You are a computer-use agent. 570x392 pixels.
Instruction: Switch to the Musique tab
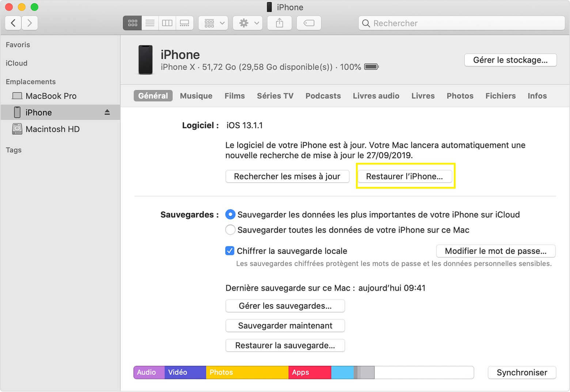[196, 96]
